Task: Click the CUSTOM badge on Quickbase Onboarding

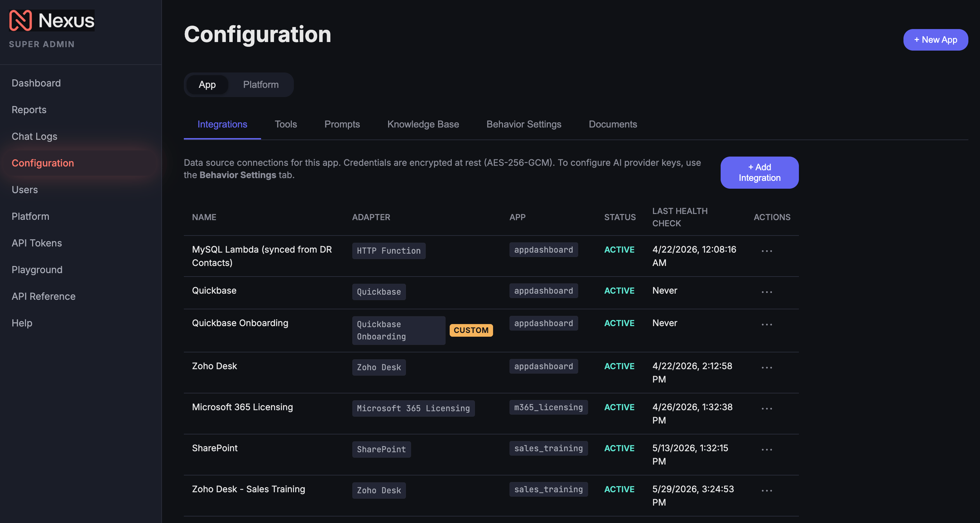Action: tap(471, 330)
